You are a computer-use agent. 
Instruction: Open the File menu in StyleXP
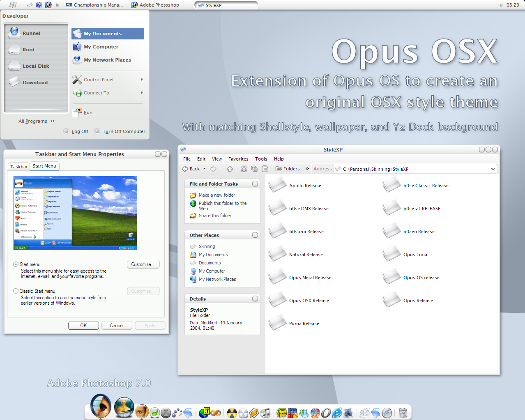coord(187,159)
